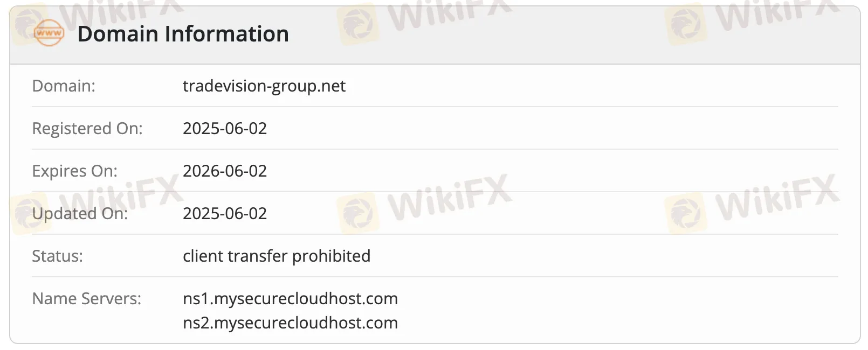Viewport: 868px width, 350px height.
Task: Click the Updated On date value
Action: (225, 214)
